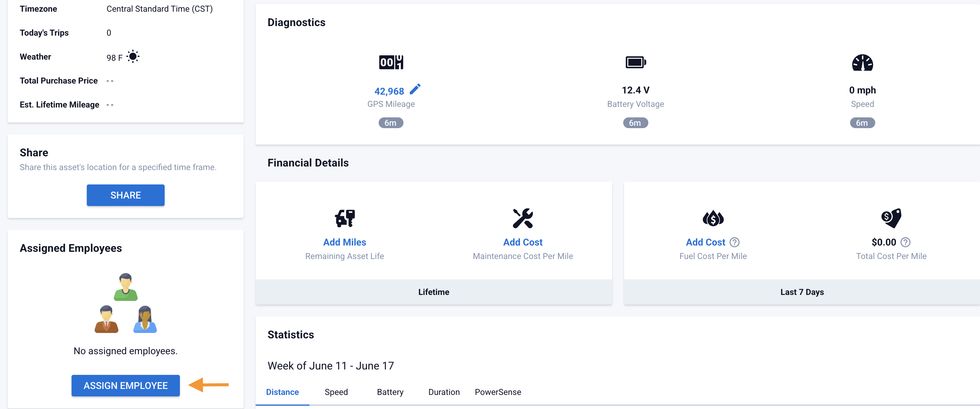Click the 6m badge under Battery Voltage
This screenshot has height=409, width=980.
pos(635,123)
